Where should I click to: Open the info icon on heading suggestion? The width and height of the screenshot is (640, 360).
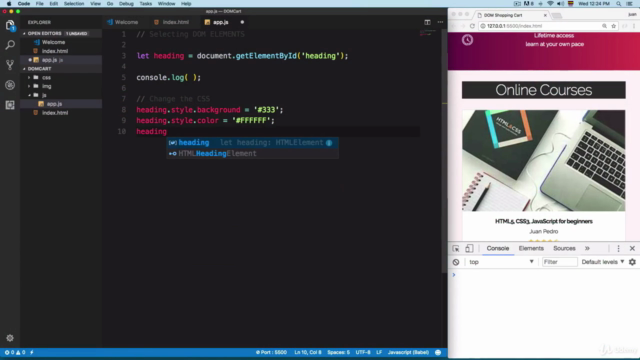(329, 142)
